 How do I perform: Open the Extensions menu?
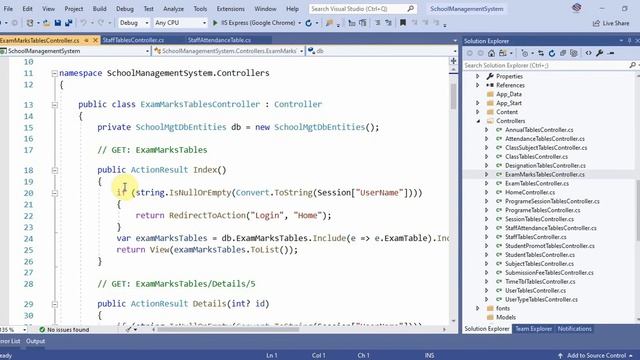pyautogui.click(x=231, y=9)
